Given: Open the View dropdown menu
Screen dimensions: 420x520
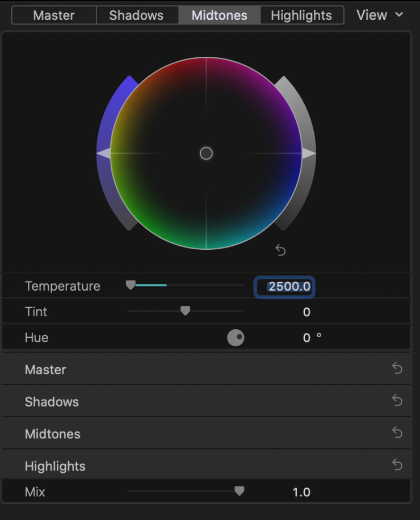Looking at the screenshot, I should coord(379,15).
